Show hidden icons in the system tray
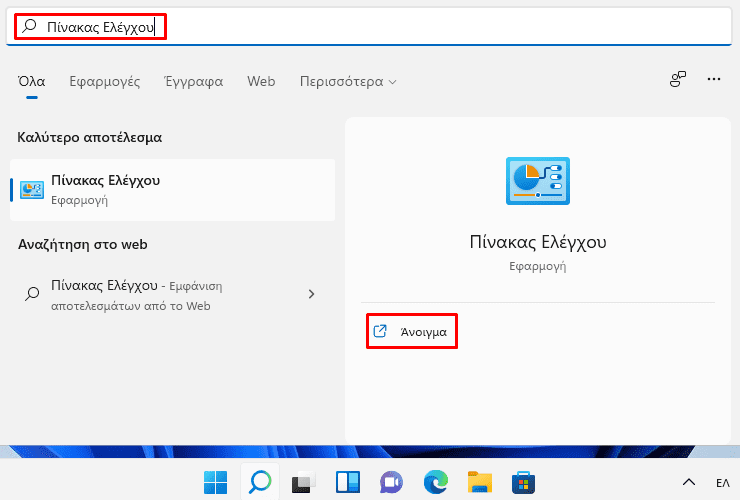Viewport: 740px width, 500px height. pos(689,482)
